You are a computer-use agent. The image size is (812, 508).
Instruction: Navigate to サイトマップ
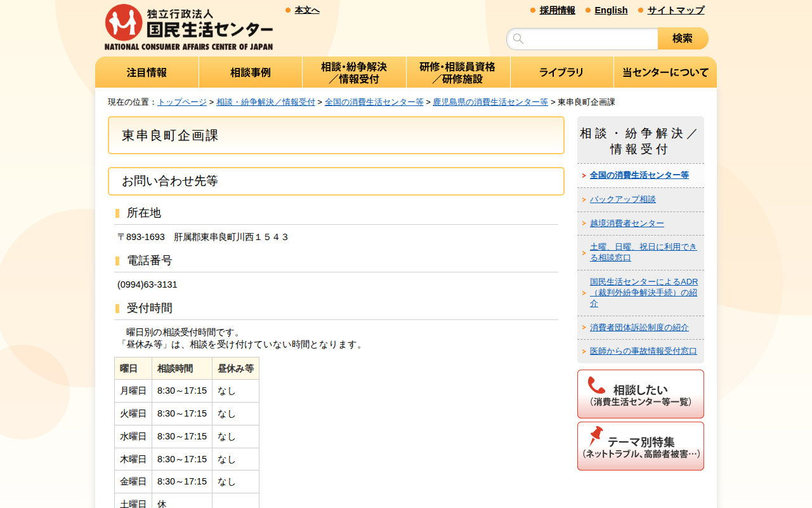(x=675, y=10)
